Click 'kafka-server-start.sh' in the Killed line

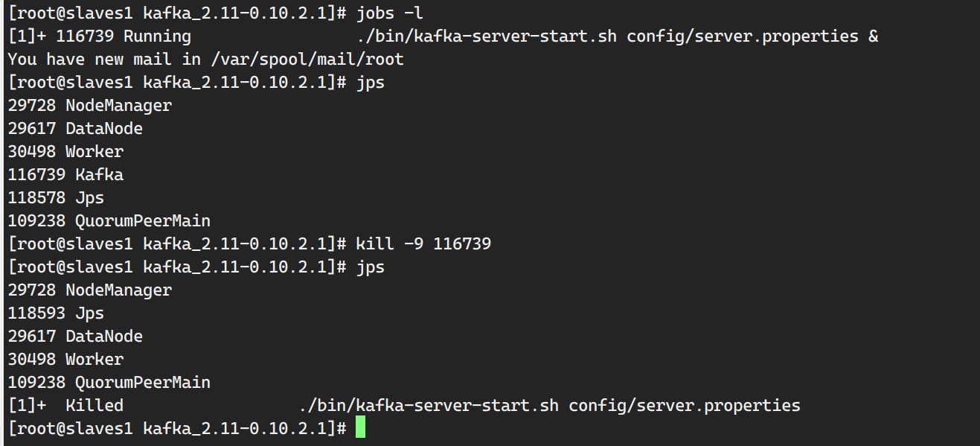457,405
